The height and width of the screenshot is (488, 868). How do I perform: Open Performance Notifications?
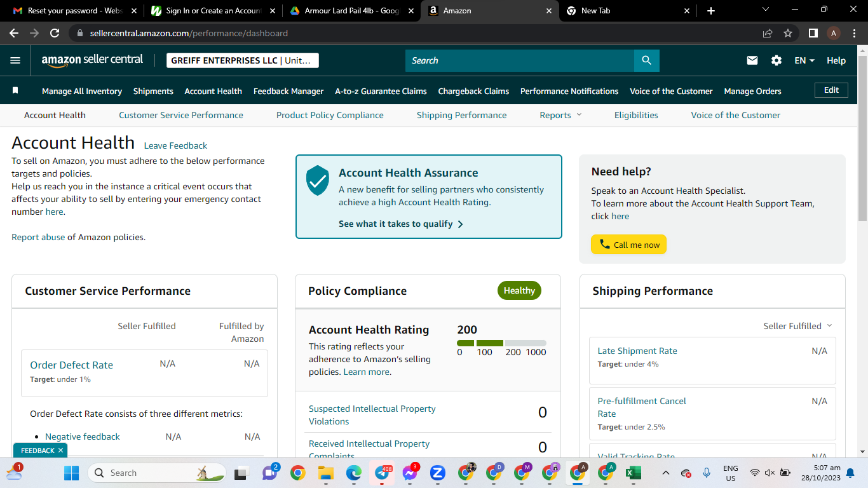click(x=569, y=91)
